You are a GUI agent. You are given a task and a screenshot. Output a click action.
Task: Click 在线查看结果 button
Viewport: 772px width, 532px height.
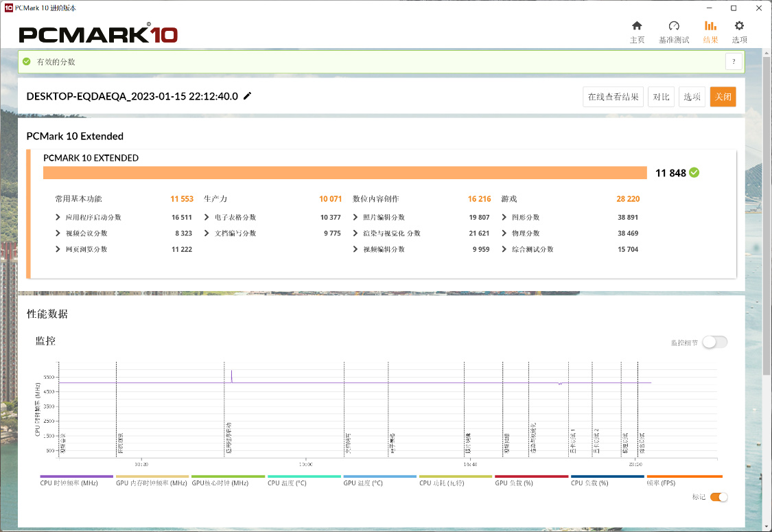[613, 97]
